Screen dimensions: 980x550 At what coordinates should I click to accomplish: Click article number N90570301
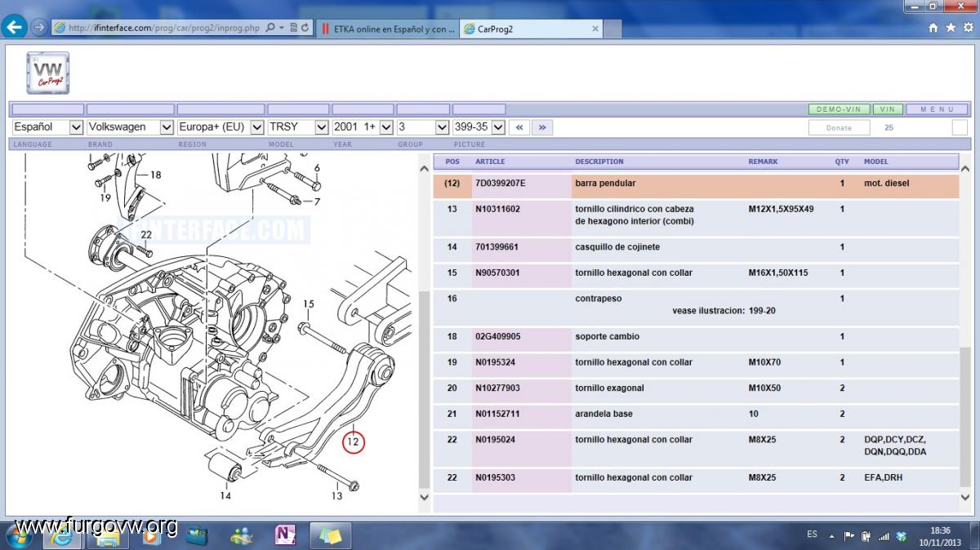pyautogui.click(x=497, y=273)
